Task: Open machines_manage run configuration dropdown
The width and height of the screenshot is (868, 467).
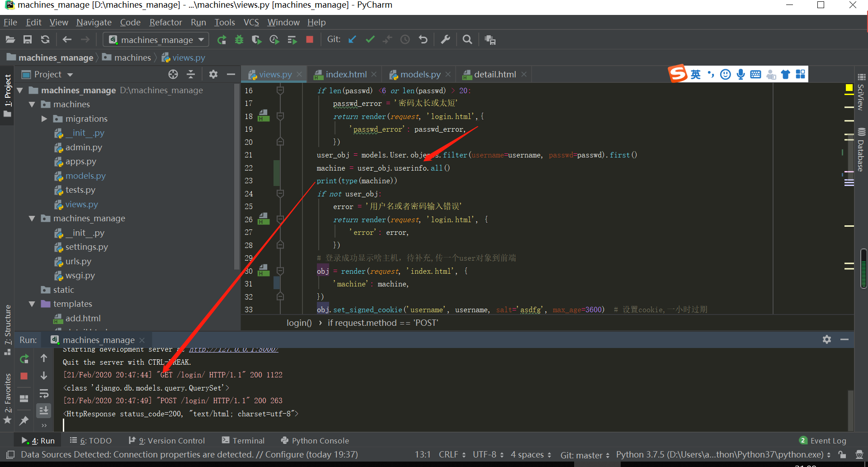Action: (156, 40)
